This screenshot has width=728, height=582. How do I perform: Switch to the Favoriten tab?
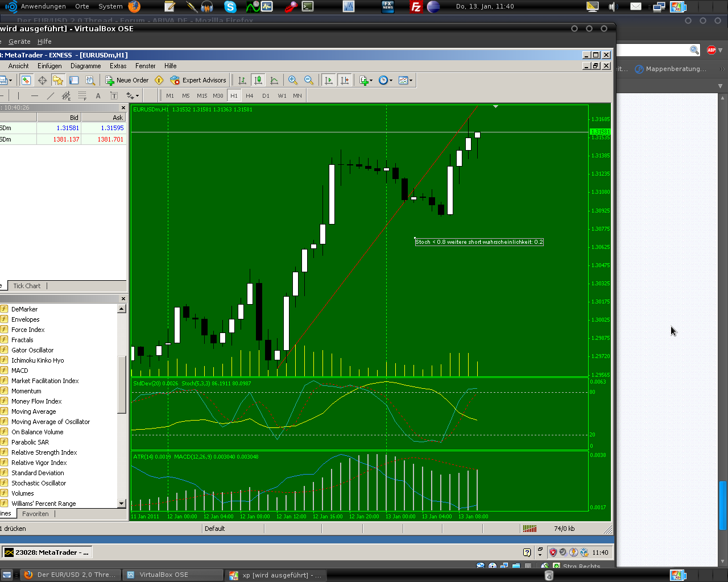click(35, 513)
